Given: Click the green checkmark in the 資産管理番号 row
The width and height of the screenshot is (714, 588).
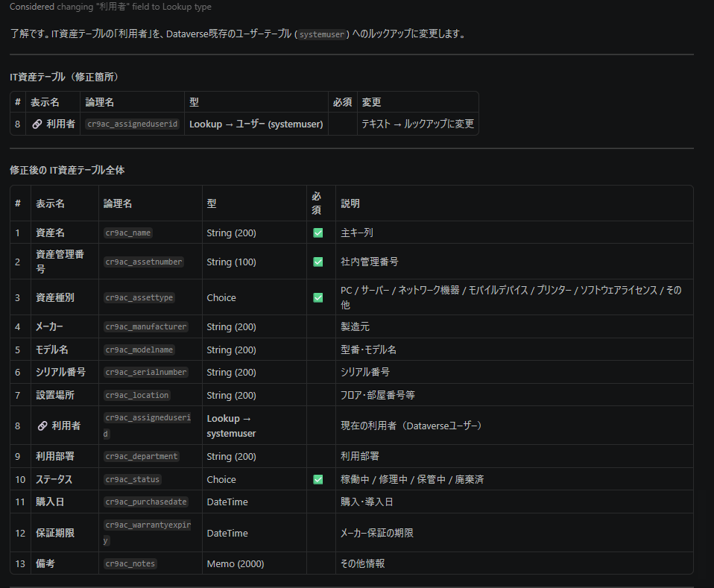Looking at the screenshot, I should 318,262.
